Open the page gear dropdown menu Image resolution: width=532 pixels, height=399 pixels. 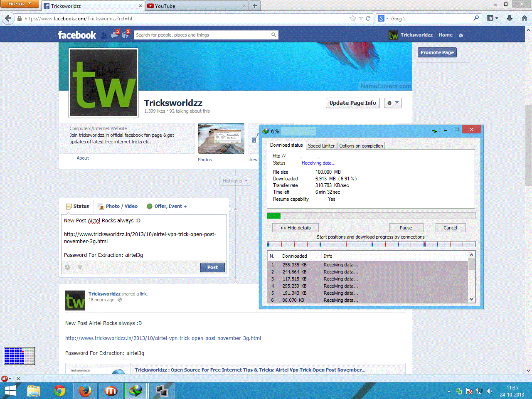point(393,103)
